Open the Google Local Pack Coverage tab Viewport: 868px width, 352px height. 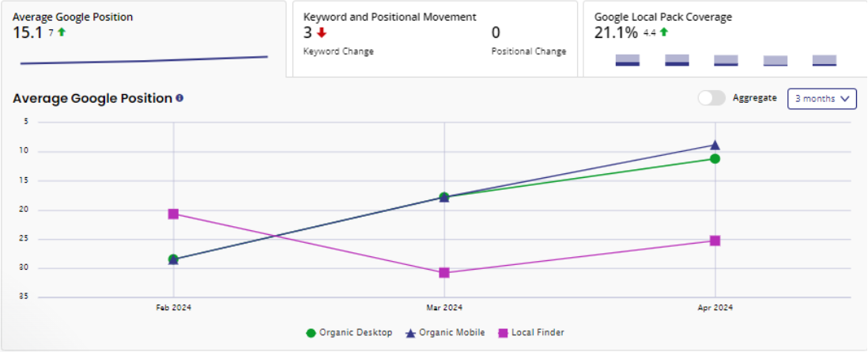coord(724,39)
